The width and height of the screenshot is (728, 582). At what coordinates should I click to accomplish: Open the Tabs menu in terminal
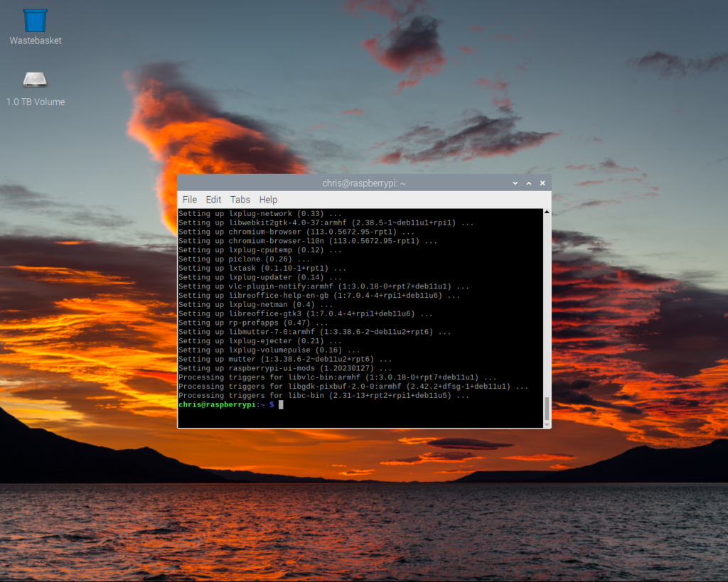[240, 200]
